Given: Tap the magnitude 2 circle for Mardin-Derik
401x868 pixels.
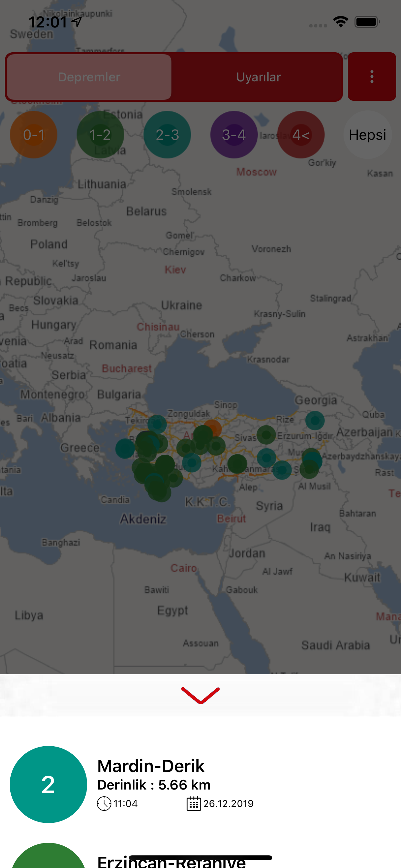Looking at the screenshot, I should click(48, 784).
